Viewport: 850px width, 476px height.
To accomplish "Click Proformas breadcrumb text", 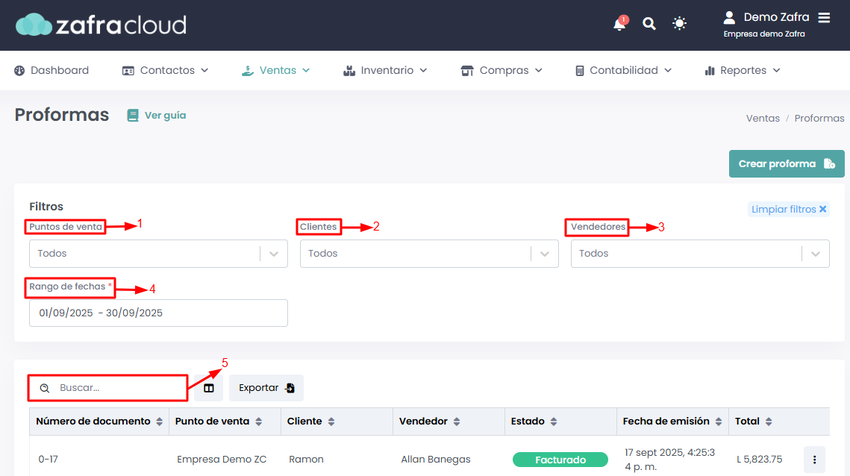I will pyautogui.click(x=819, y=118).
